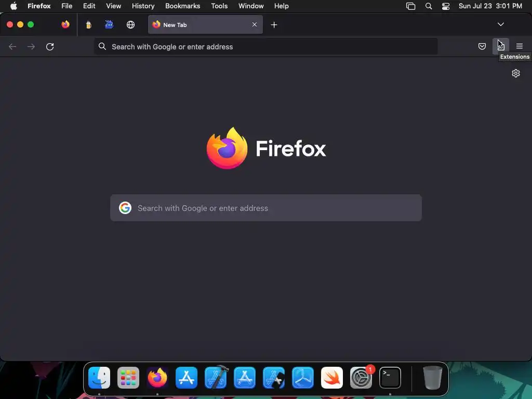Click Firefox icon in the dock
This screenshot has width=532, height=399.
click(157, 377)
